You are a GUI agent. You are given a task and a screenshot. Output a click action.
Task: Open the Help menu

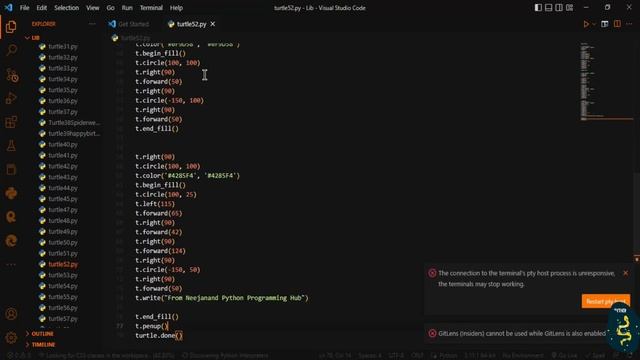click(176, 8)
